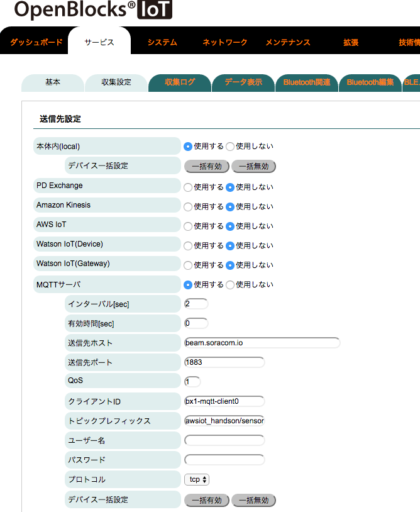Viewport: 420px width, 512px height.
Task: Click 一括無効 under 本体内(local)
Action: 253,166
